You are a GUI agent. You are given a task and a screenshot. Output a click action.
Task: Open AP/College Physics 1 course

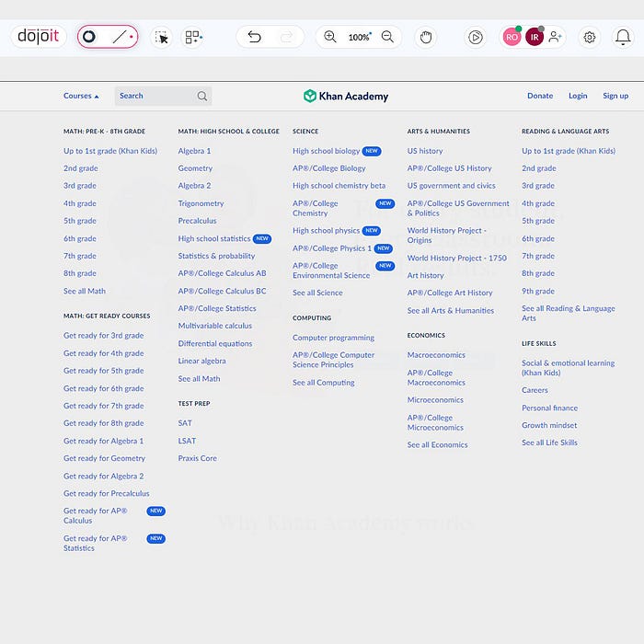(332, 248)
